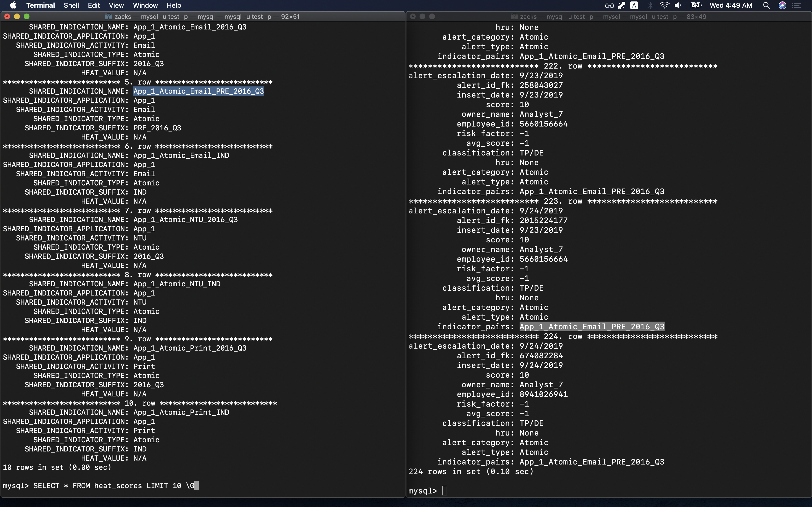Open the battery status icon
The image size is (812, 507).
pos(696,5)
